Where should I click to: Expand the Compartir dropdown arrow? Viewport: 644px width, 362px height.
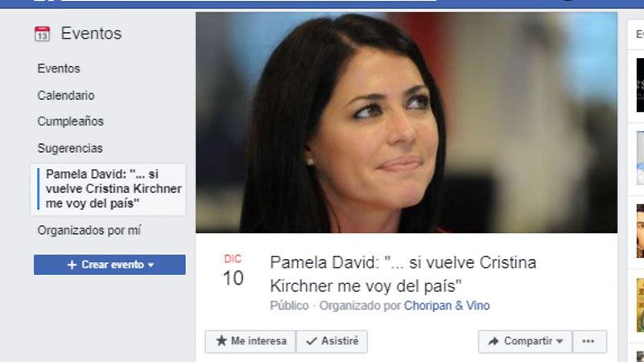(x=559, y=341)
